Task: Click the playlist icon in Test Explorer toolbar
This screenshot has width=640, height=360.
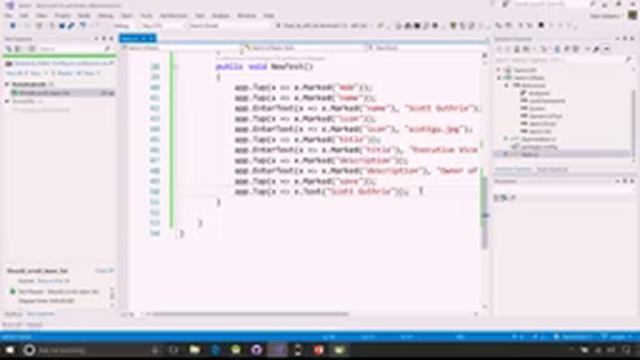Action: click(31, 49)
